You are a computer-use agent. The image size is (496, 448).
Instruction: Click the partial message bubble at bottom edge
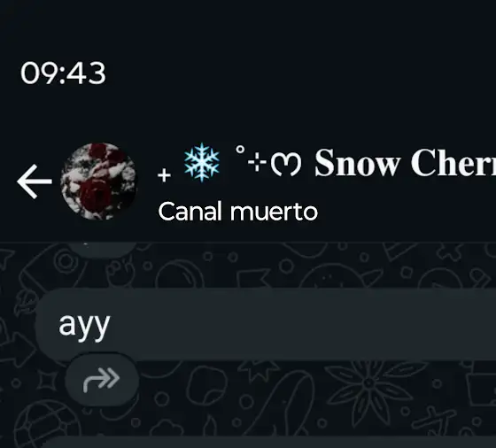coord(269,442)
